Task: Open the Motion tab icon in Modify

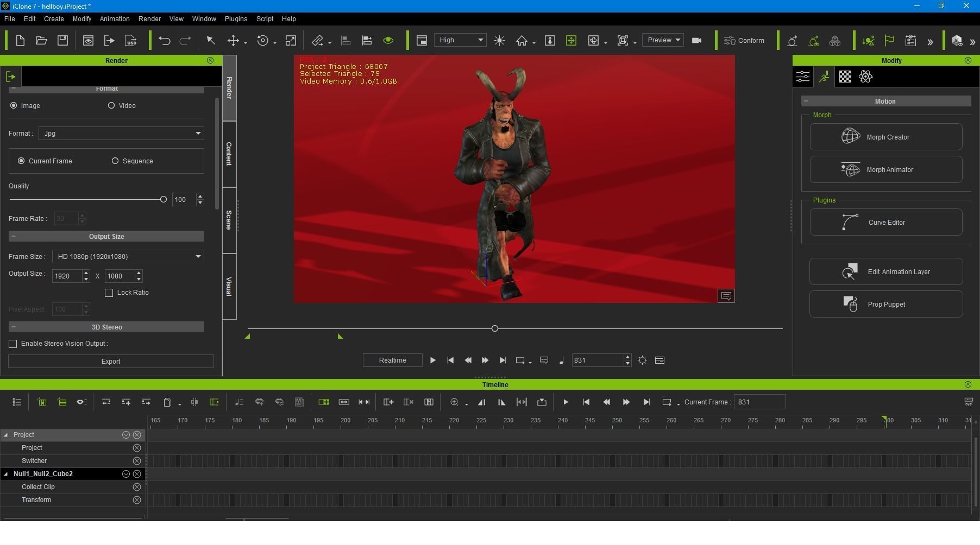Action: [x=824, y=77]
